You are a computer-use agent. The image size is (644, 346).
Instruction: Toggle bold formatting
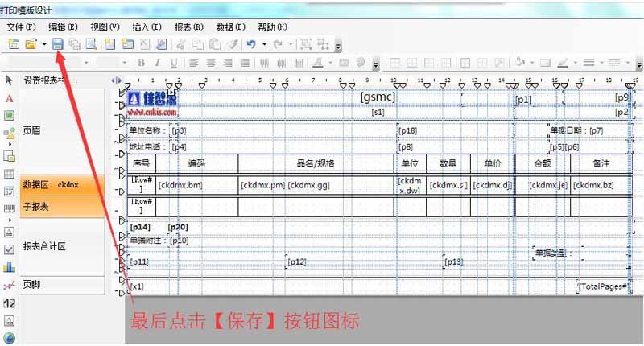141,63
